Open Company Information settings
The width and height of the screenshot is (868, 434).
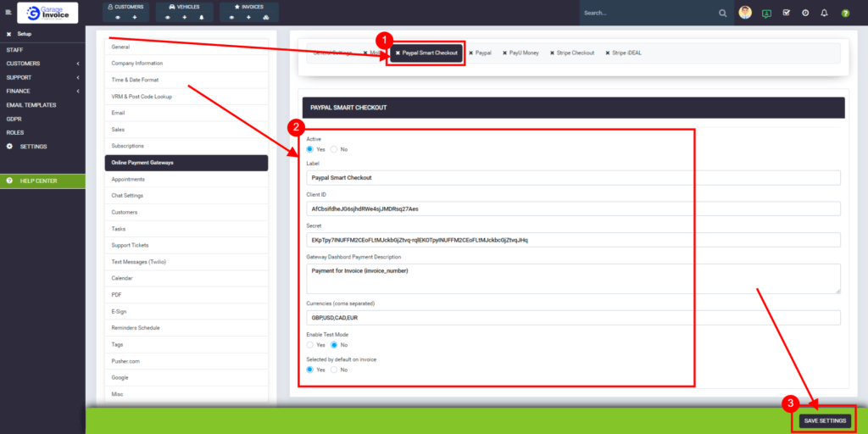pyautogui.click(x=186, y=63)
